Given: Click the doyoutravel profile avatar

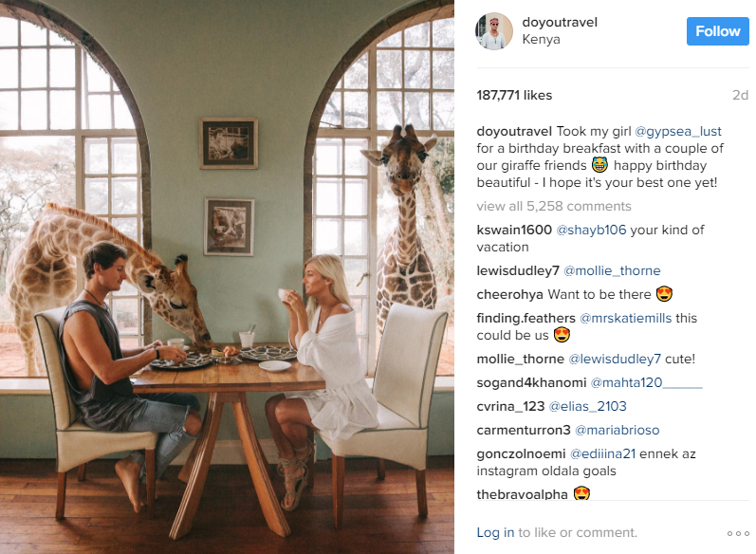Looking at the screenshot, I should 494,31.
